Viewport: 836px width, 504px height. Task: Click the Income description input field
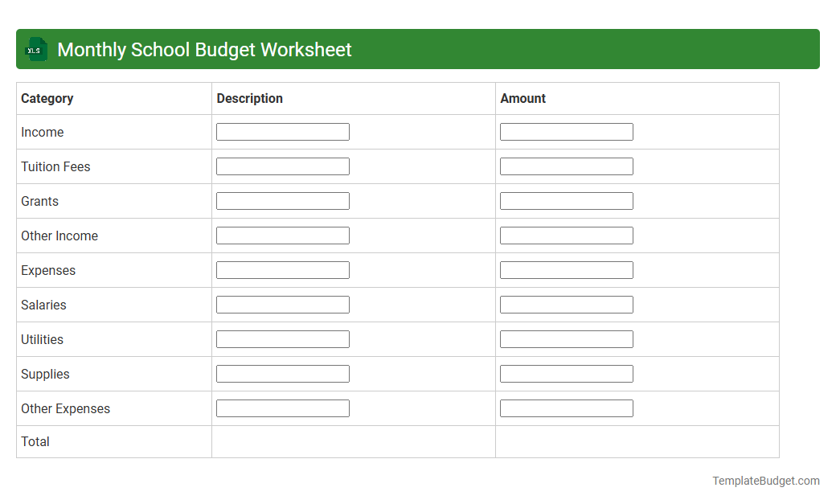pyautogui.click(x=282, y=131)
